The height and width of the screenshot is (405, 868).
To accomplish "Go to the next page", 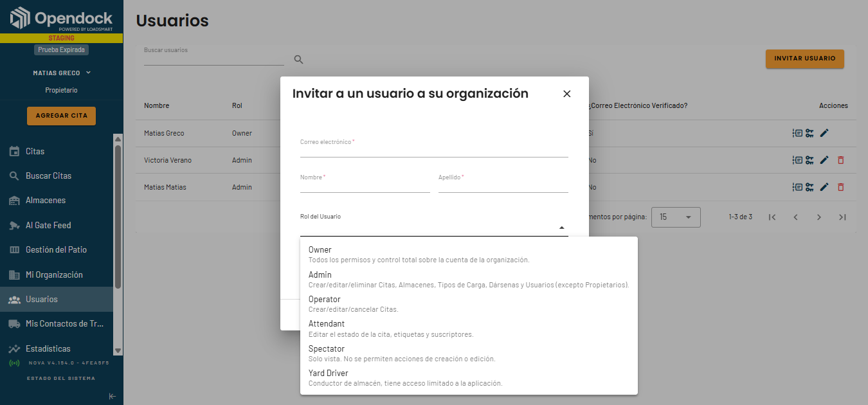I will [819, 217].
